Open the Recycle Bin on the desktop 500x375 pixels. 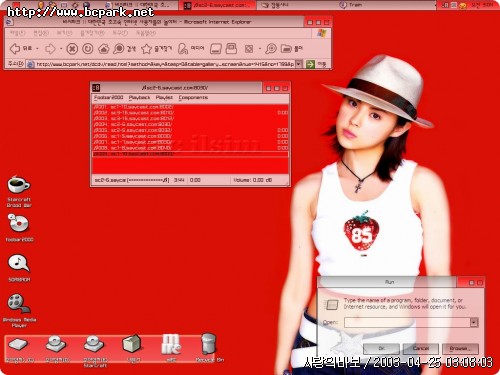[x=209, y=344]
